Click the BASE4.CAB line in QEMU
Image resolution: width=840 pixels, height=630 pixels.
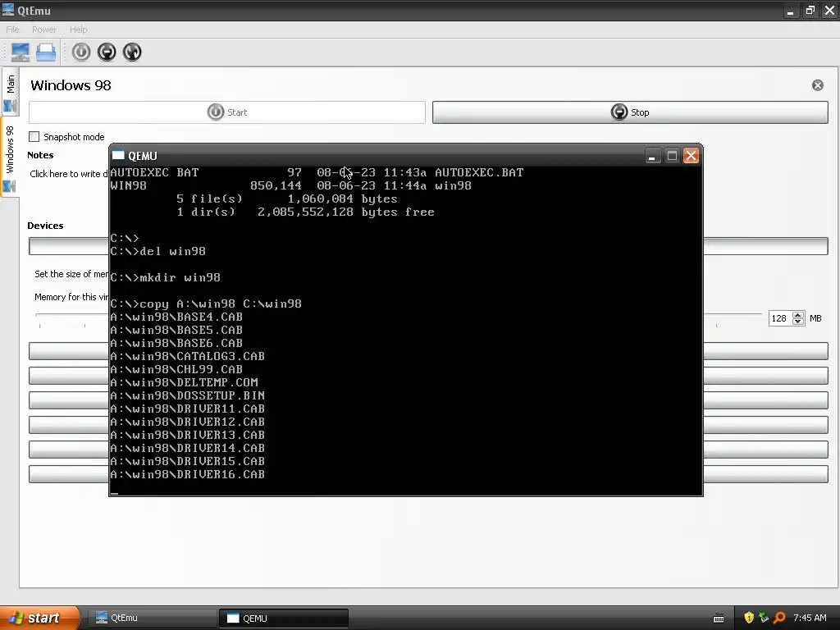pos(177,317)
